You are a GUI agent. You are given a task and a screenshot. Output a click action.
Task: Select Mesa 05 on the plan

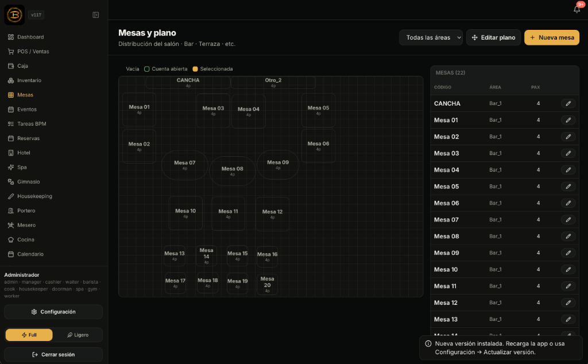318,110
